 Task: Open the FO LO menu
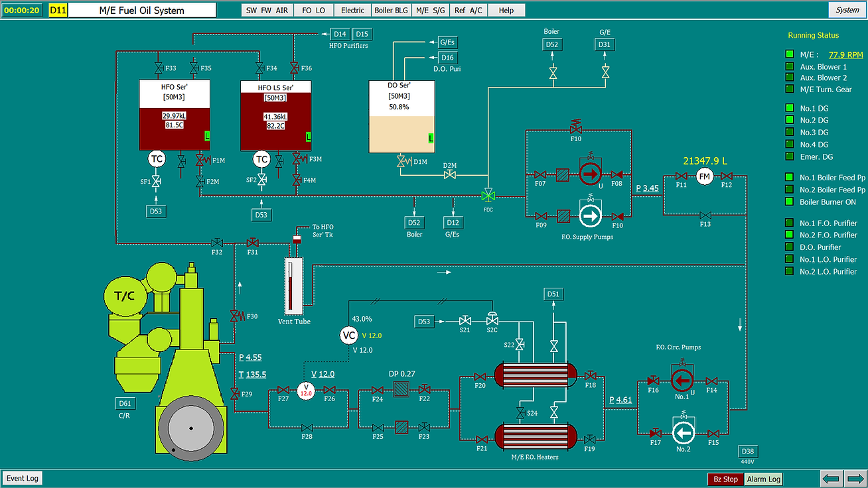313,10
